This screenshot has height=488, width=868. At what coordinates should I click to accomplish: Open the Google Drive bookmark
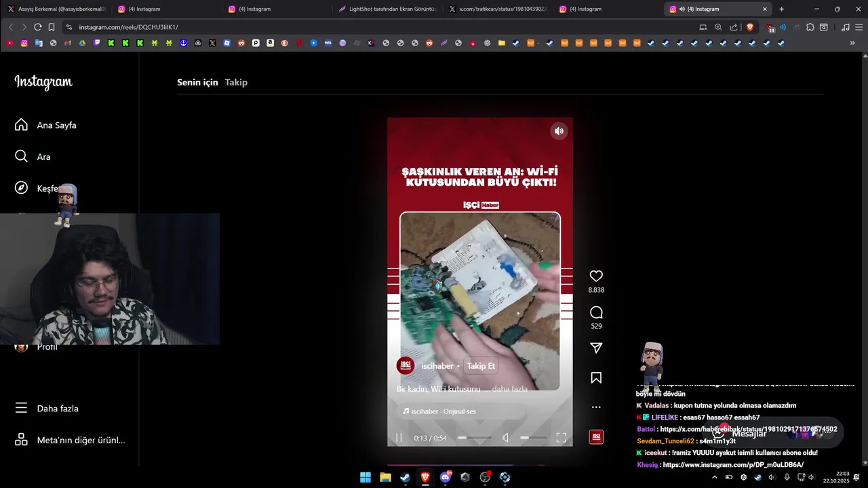coord(82,43)
